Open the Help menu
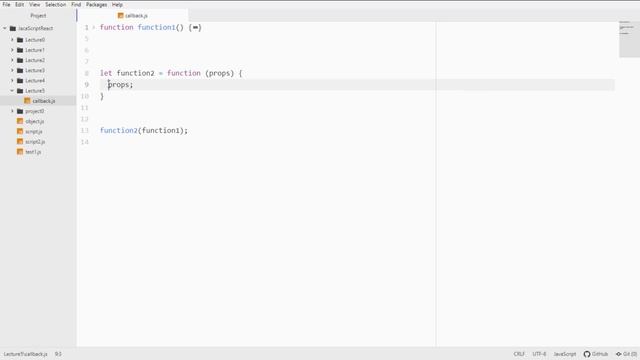The width and height of the screenshot is (640, 360). [117, 4]
